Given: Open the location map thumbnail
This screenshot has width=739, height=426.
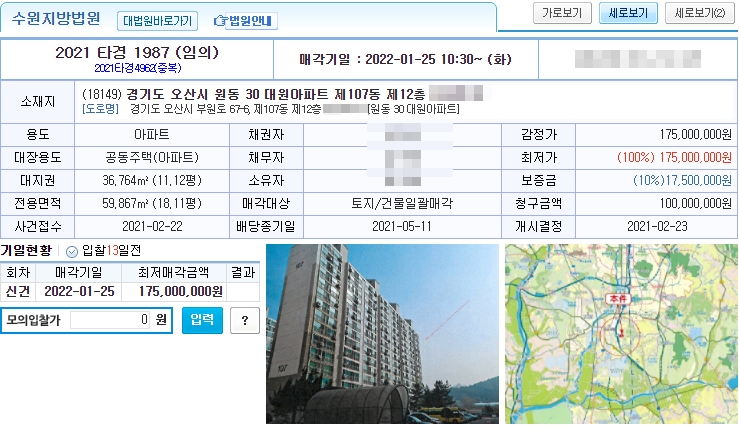Looking at the screenshot, I should click(x=621, y=334).
